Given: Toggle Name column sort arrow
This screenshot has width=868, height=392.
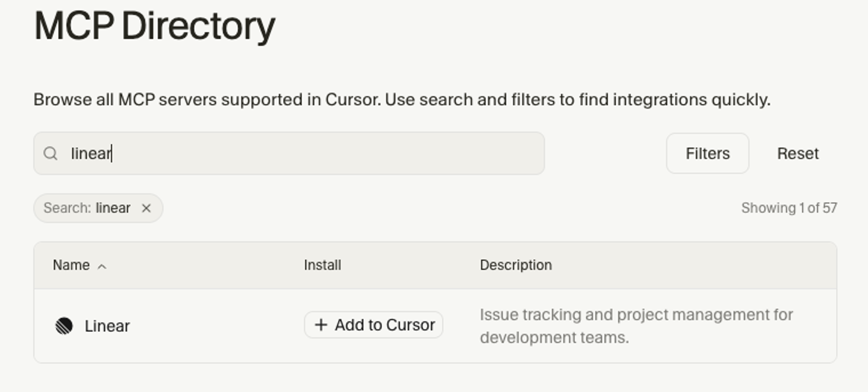Looking at the screenshot, I should 102,267.
